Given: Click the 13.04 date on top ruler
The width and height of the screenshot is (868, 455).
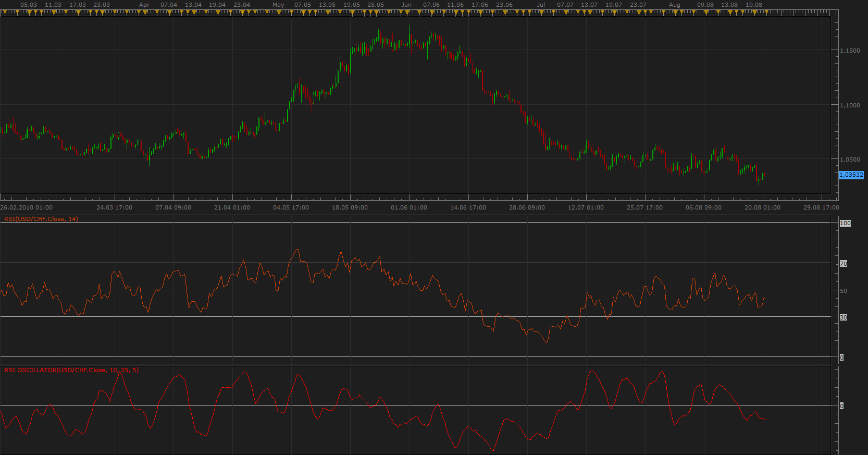Looking at the screenshot, I should coord(193,5).
